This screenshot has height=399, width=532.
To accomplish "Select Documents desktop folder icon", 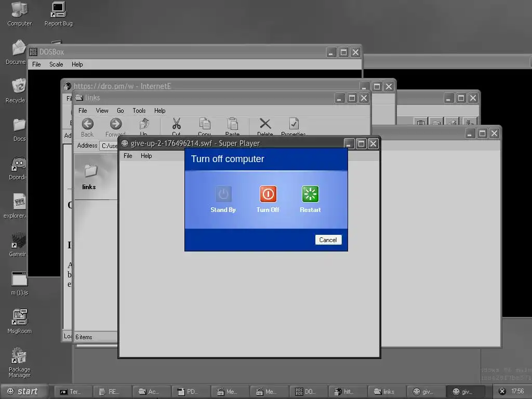I will point(17,52).
